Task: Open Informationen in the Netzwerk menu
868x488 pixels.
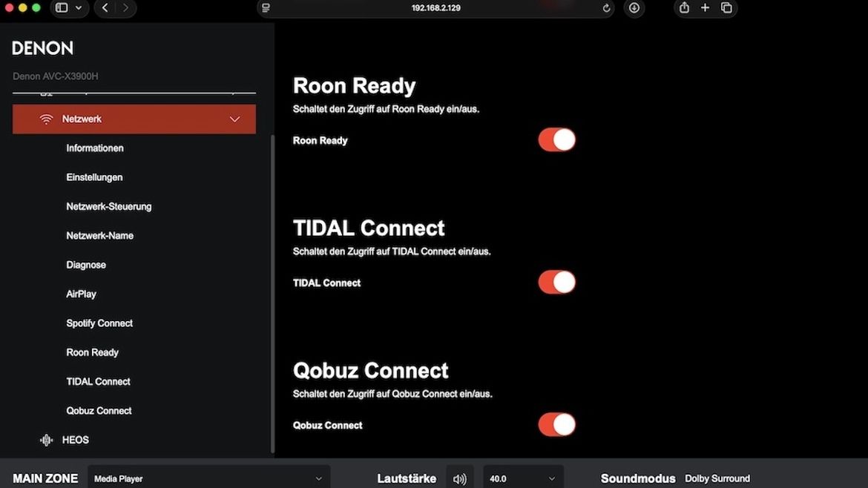Action: [x=95, y=148]
